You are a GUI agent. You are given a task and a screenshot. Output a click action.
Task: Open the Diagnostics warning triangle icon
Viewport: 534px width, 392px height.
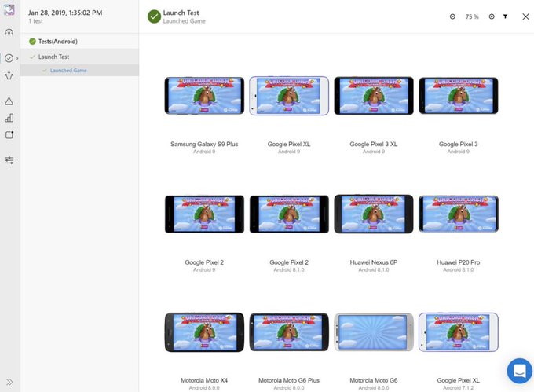9,101
